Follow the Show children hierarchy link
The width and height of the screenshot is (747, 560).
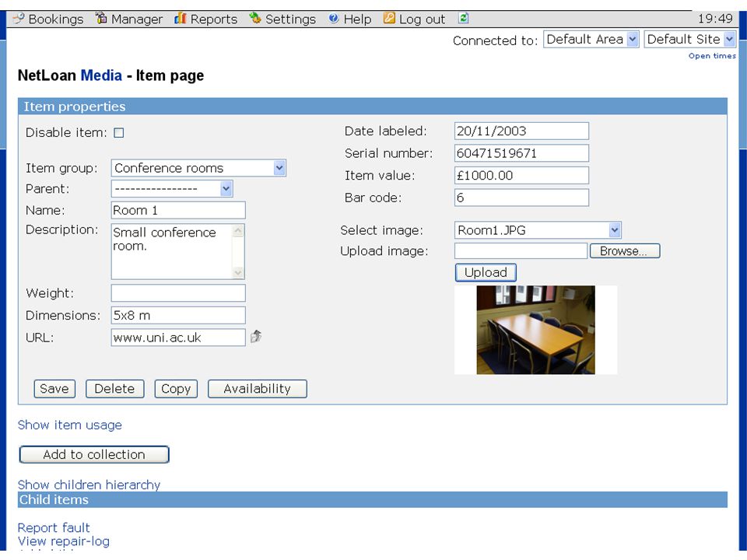point(89,485)
